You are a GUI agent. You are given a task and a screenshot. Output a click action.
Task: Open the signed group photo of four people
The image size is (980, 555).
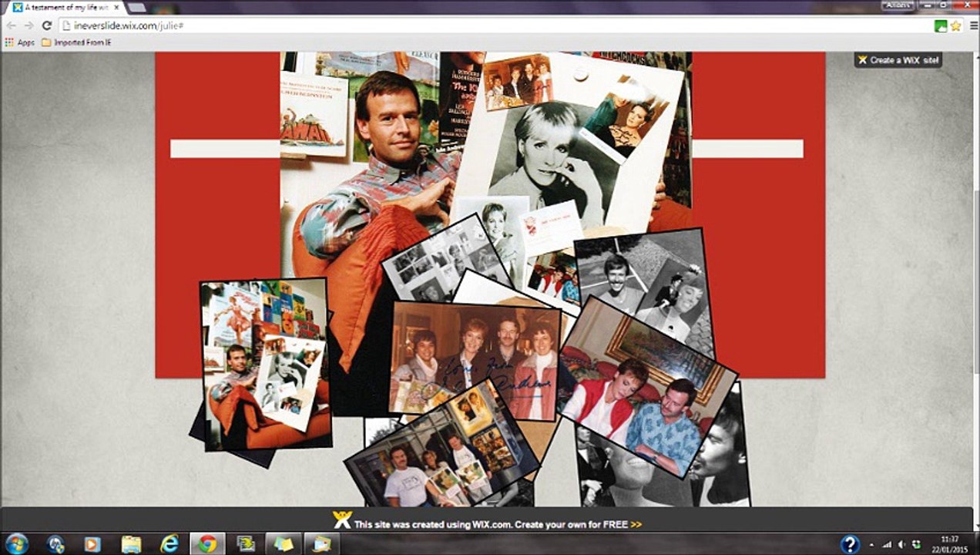click(x=475, y=362)
